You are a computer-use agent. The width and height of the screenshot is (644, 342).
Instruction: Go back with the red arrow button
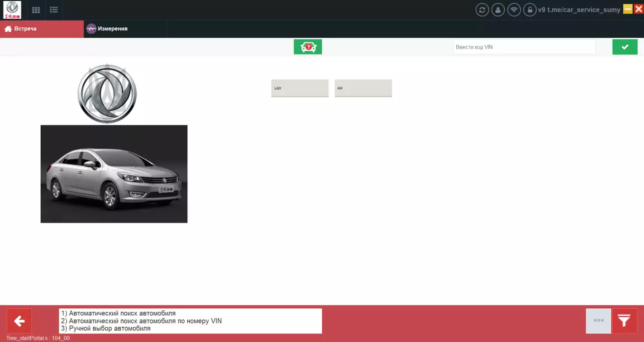tap(19, 321)
